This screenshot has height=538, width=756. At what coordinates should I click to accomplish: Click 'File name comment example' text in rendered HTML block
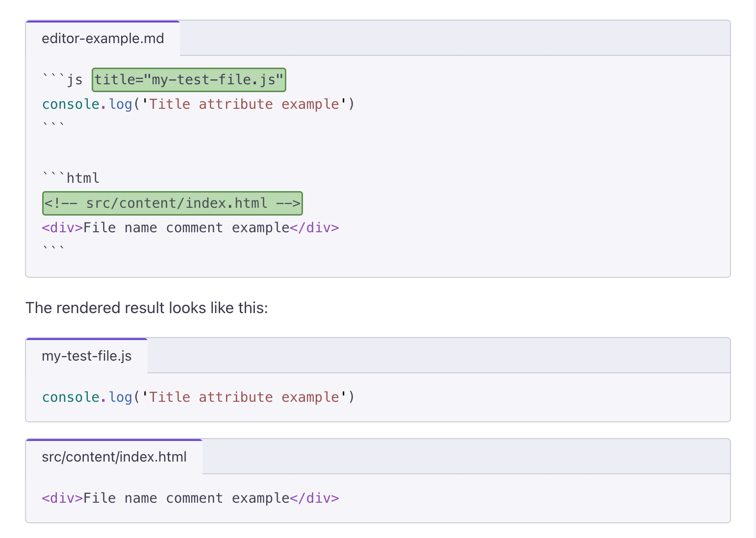coord(186,498)
